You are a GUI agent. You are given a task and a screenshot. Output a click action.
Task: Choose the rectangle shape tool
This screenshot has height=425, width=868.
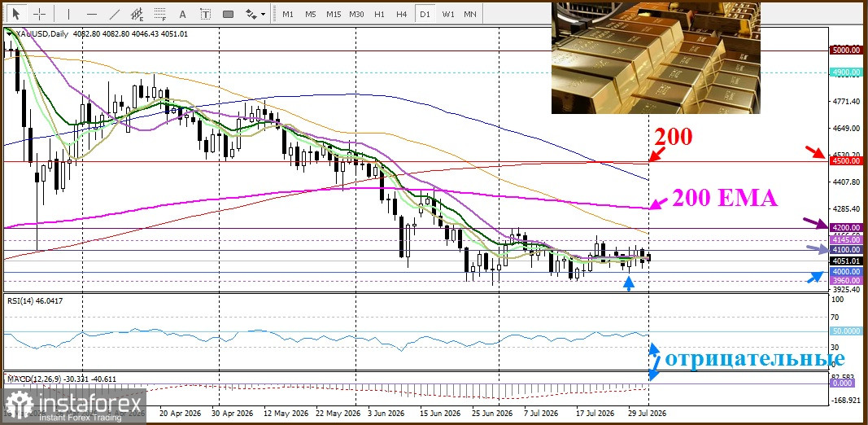(x=228, y=13)
